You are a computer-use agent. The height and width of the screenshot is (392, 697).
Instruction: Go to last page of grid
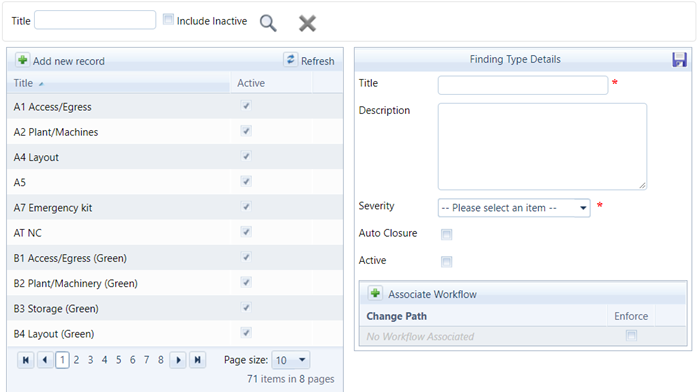197,360
